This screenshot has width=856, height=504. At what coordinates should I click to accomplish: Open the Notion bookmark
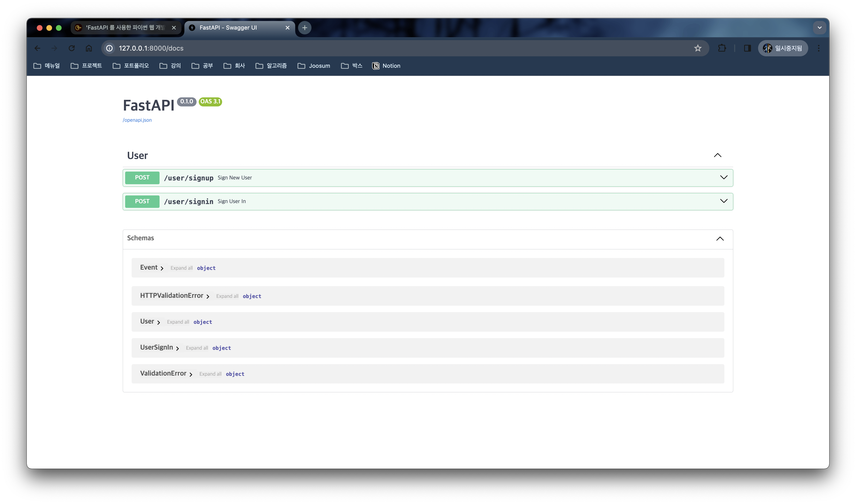[x=386, y=66]
